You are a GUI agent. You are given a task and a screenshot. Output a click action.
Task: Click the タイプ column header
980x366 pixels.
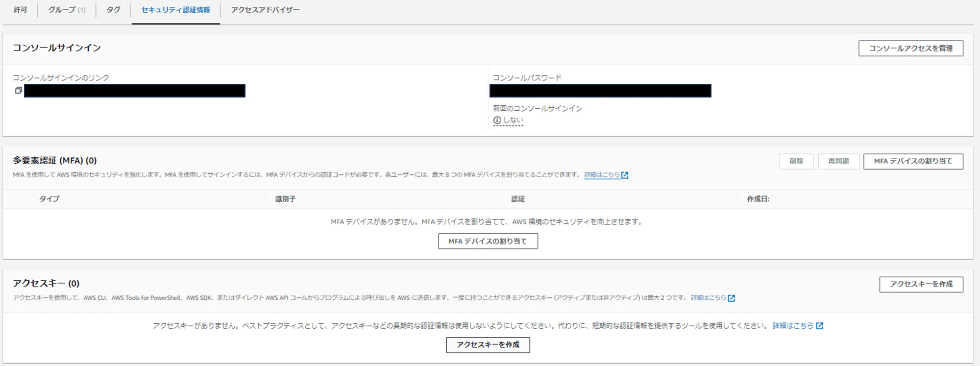49,199
